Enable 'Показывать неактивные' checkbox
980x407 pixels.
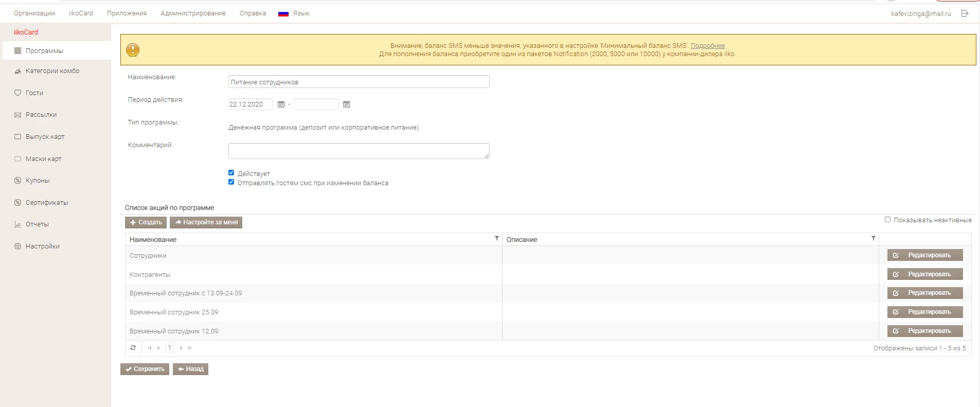point(887,220)
